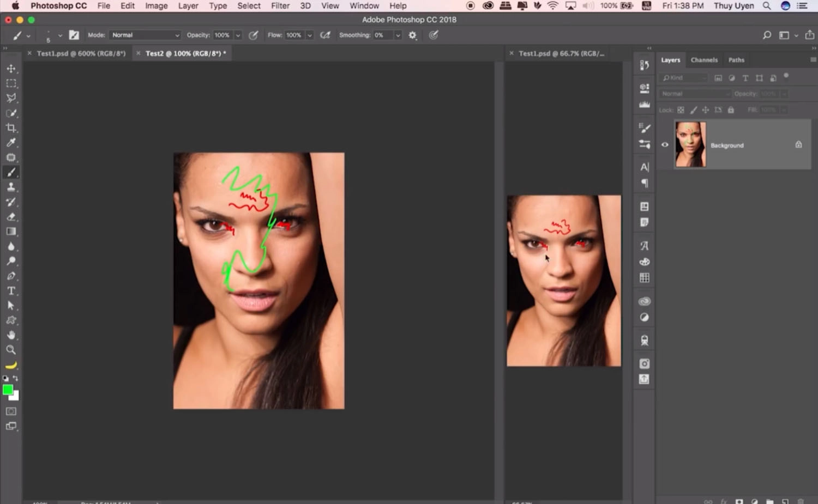Open the tool preset picker arrow
This screenshot has height=504, width=818.
pyautogui.click(x=28, y=36)
